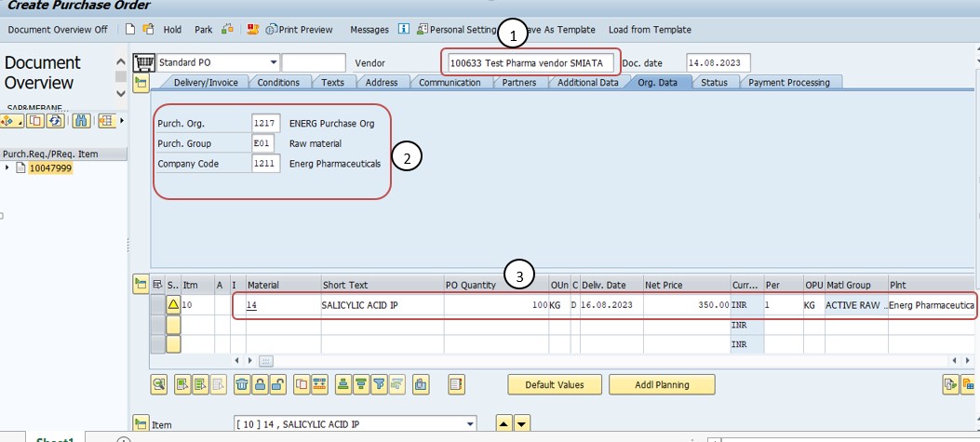This screenshot has width=980, height=442.
Task: Click the Purch. Group field E01
Action: (262, 143)
